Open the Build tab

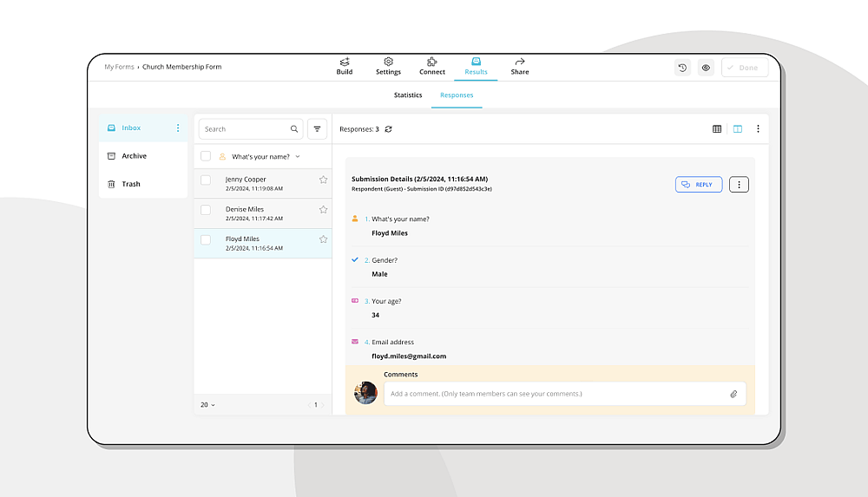pos(345,67)
